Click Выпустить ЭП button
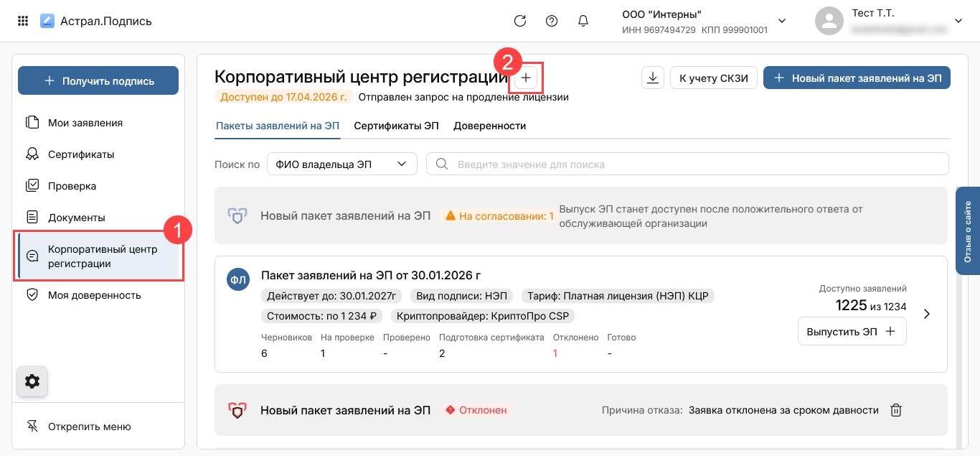980x456 pixels. pos(852,332)
